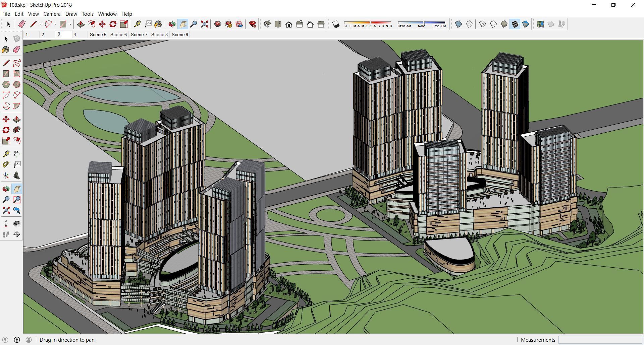644x345 pixels.
Task: Switch to Scene 7 tab
Action: (139, 34)
